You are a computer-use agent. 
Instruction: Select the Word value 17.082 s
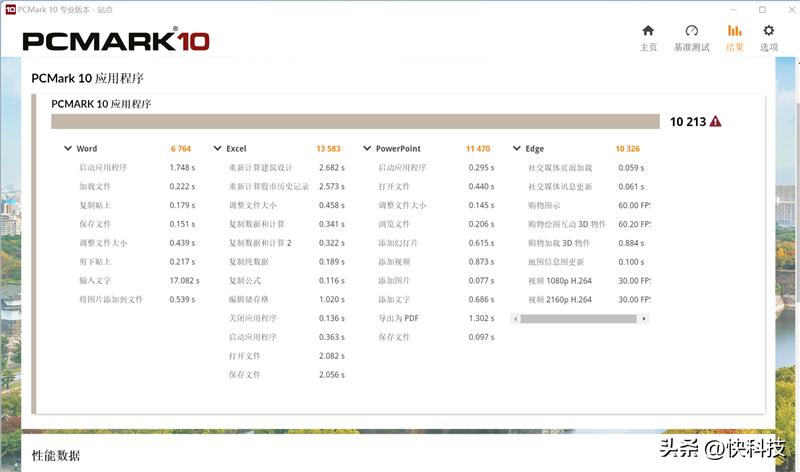184,281
